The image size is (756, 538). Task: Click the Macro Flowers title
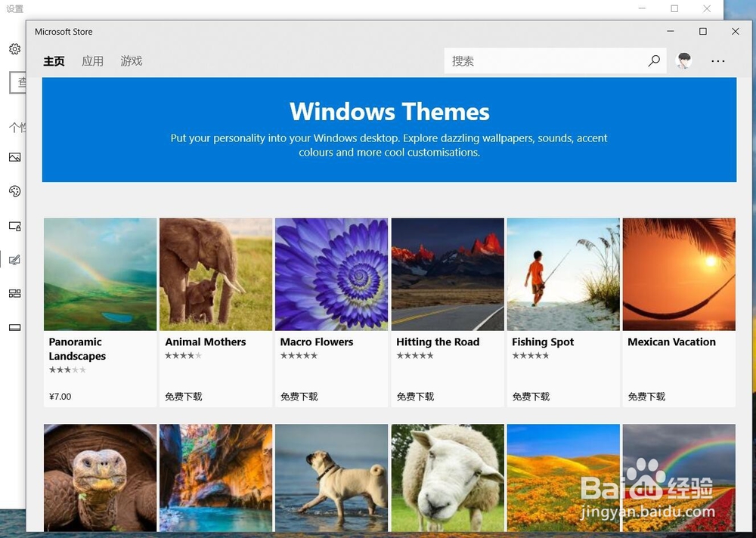click(317, 342)
